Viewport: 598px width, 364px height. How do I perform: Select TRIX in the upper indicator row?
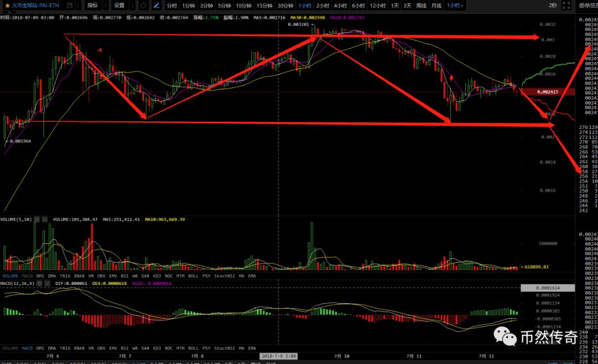[65, 276]
